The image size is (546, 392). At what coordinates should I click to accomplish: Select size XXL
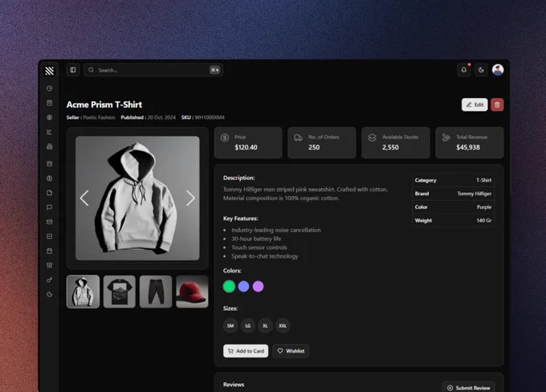coord(283,326)
